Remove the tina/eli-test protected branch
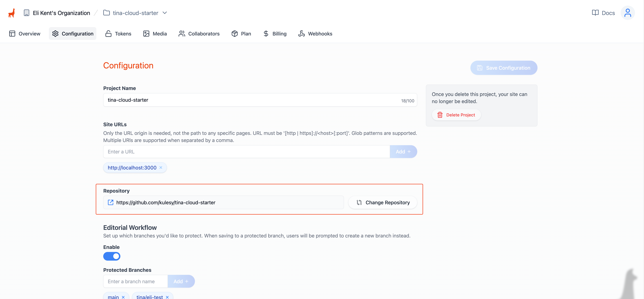 coord(167,297)
